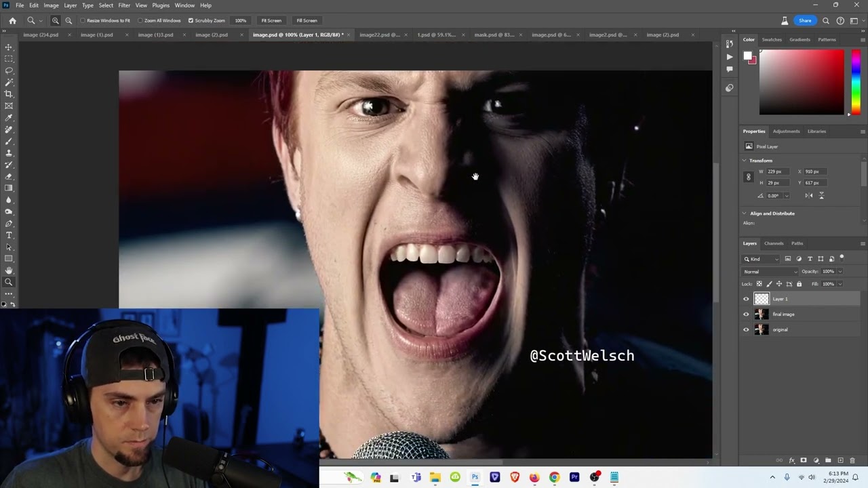This screenshot has height=488, width=868.
Task: Select the Zoom tool in the toolbar
Action: point(9,282)
